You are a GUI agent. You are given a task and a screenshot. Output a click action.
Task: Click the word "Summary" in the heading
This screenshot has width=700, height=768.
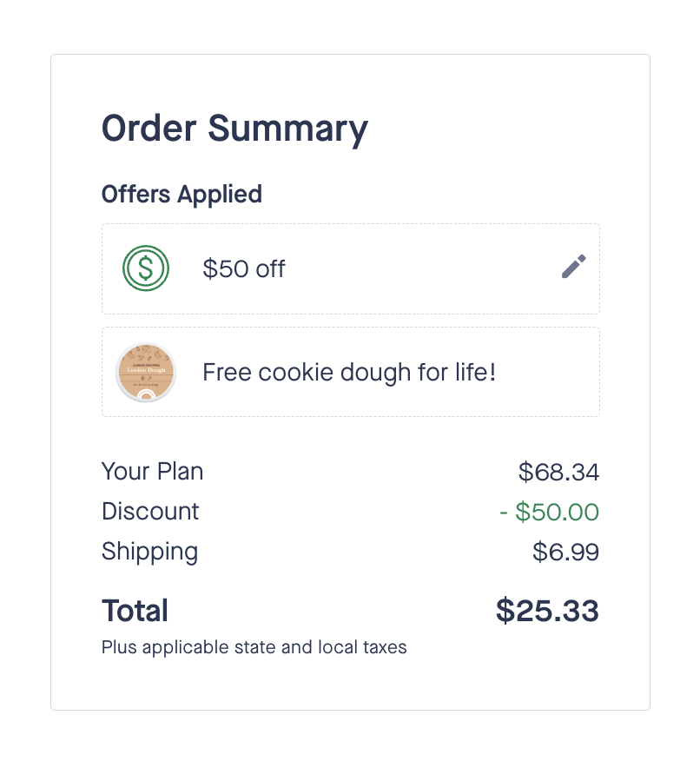coord(287,129)
